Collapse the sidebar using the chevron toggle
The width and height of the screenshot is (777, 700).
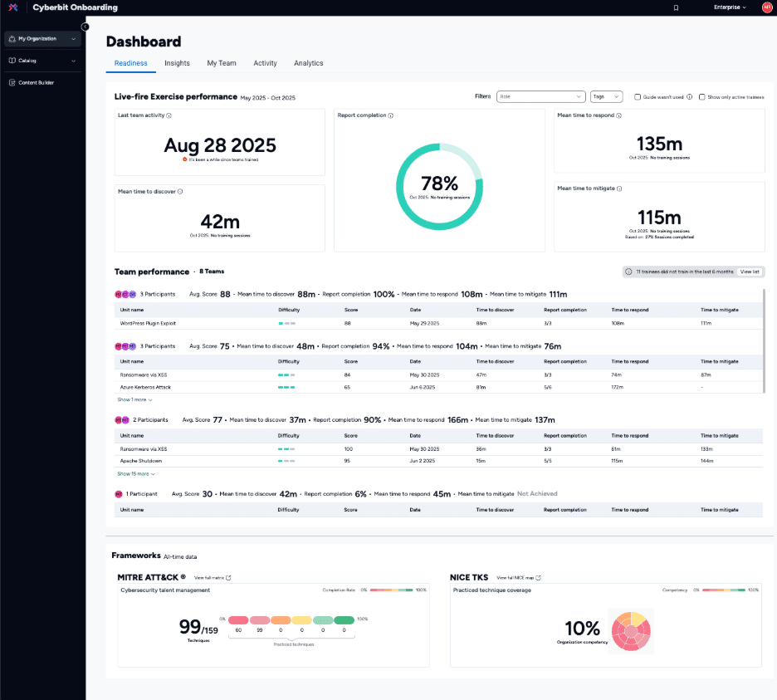[86, 27]
